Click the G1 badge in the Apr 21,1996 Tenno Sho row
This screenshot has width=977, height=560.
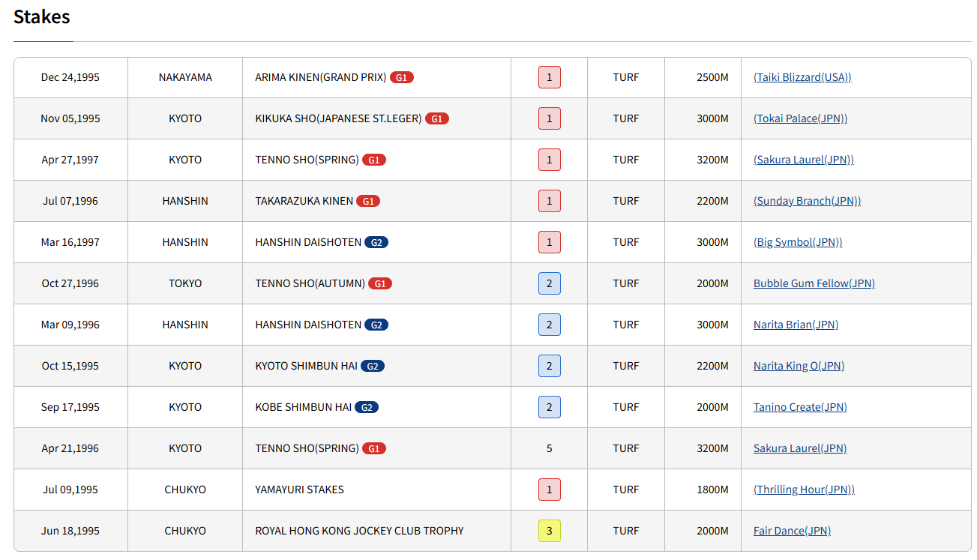point(374,448)
